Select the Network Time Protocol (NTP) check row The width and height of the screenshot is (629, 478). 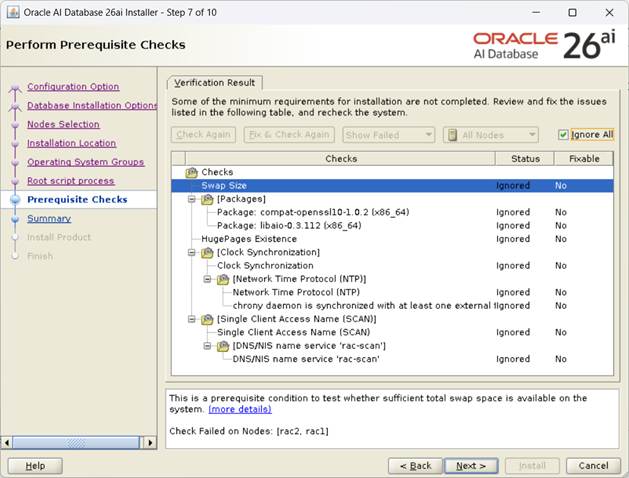pos(392,292)
